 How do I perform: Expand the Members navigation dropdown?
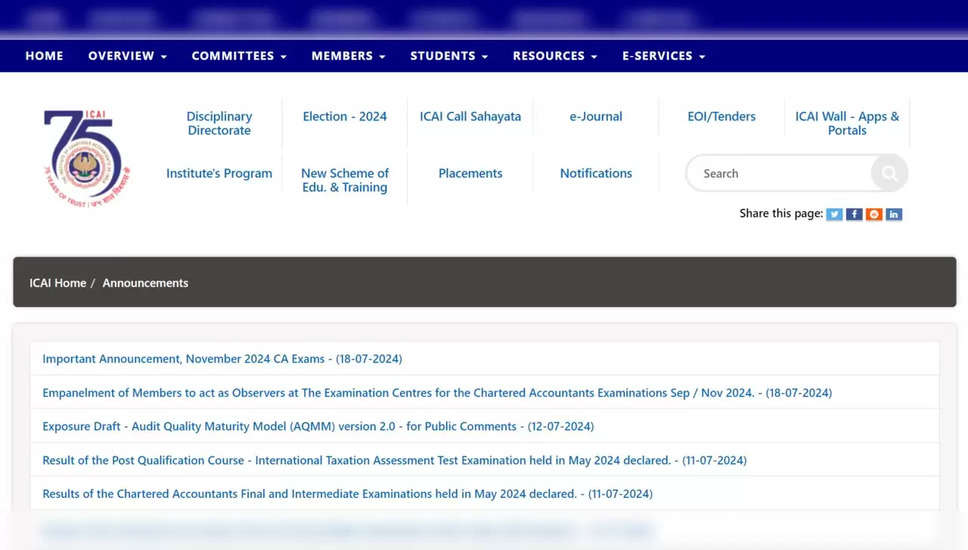348,56
